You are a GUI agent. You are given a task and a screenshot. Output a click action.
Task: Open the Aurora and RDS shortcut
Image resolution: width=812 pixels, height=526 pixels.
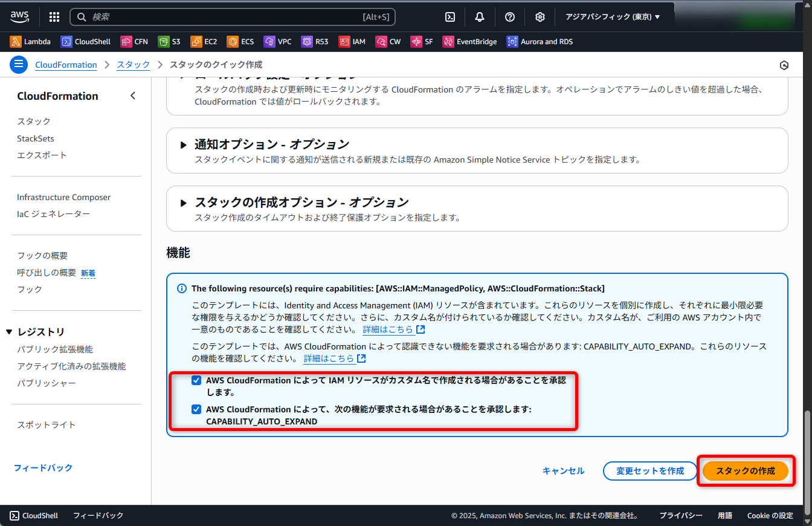[540, 42]
